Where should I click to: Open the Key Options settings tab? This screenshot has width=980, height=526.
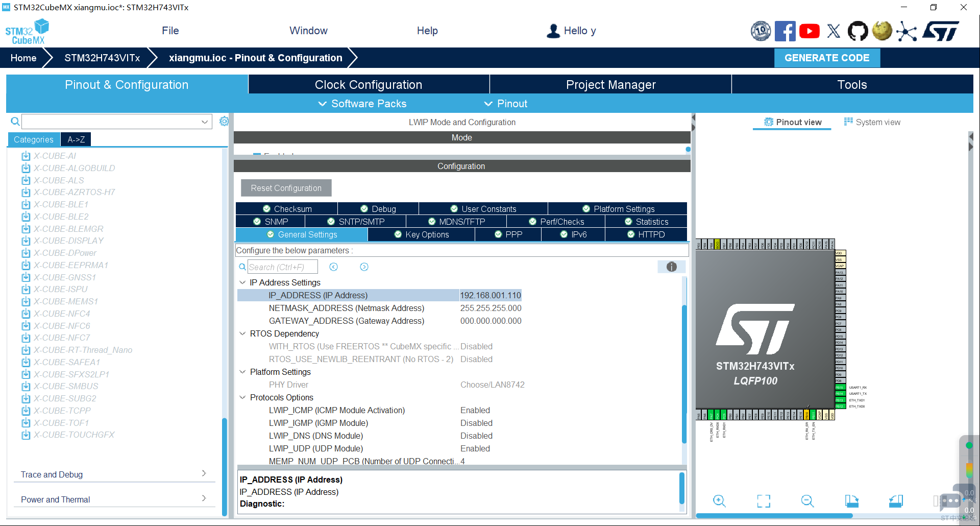[x=422, y=234]
